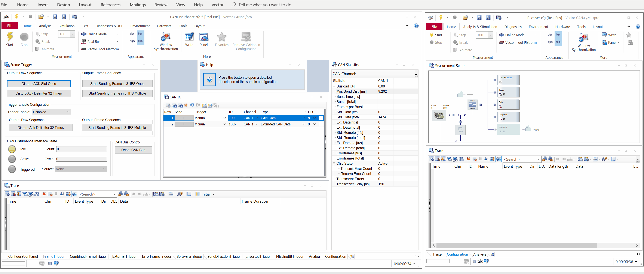The height and width of the screenshot is (274, 644).
Task: Expand the Busload [%] statistic row
Action: [334, 86]
